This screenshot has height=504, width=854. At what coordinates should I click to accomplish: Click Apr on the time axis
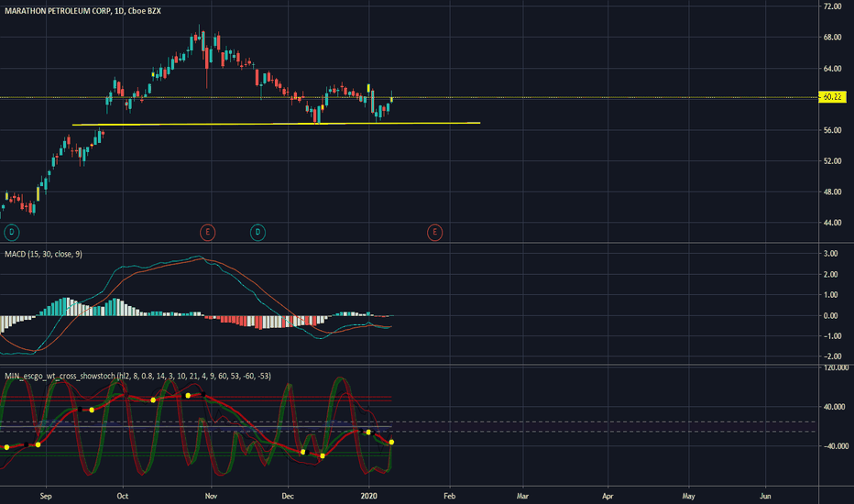pyautogui.click(x=608, y=497)
